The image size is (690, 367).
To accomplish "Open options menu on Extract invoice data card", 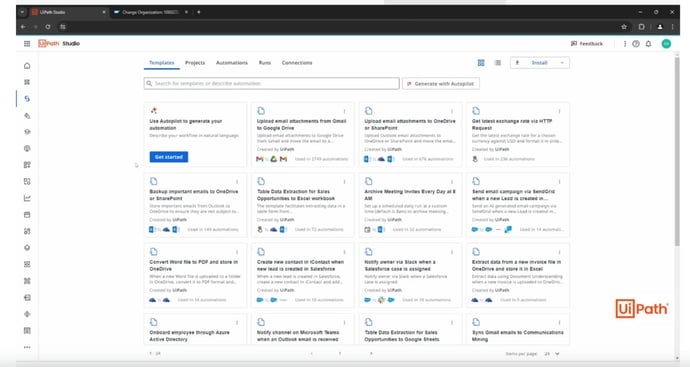I will pyautogui.click(x=559, y=252).
